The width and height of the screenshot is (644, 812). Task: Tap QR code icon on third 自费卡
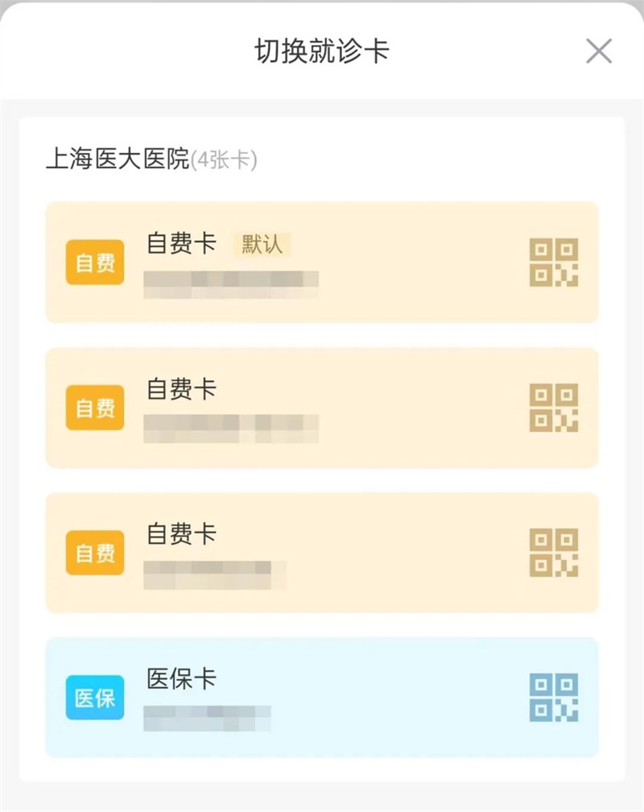pos(554,553)
